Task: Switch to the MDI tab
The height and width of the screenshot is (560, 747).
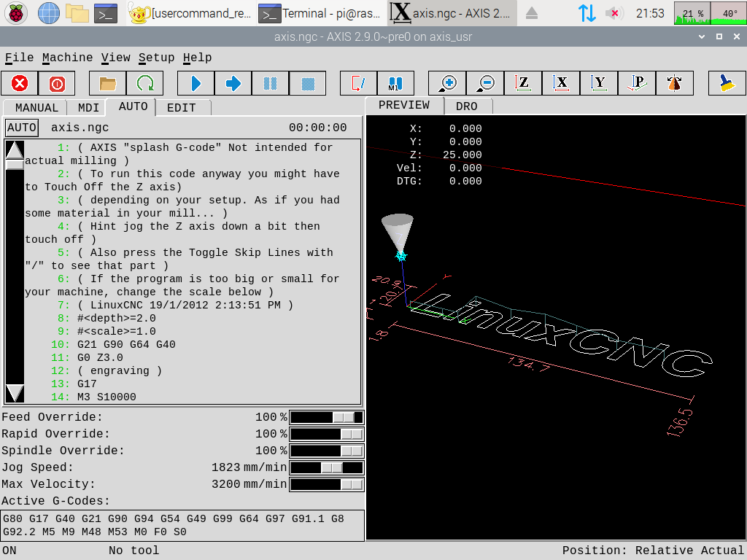Action: tap(88, 108)
